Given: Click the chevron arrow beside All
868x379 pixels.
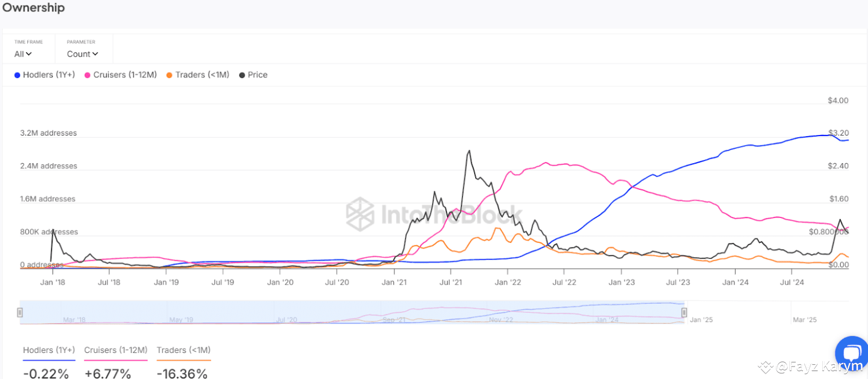Looking at the screenshot, I should (x=29, y=54).
